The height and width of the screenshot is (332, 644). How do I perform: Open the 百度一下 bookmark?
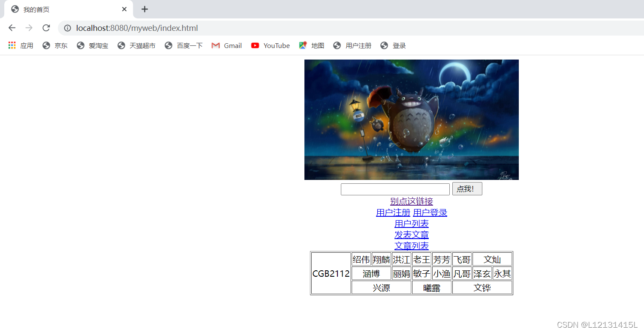pos(184,45)
